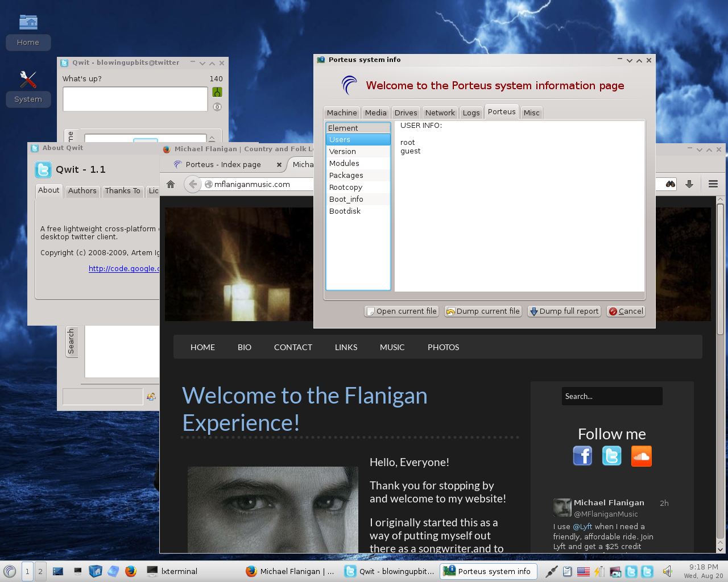Open the Porteus start menu in taskbar
Screen dimensions: 728x582
tap(10, 571)
